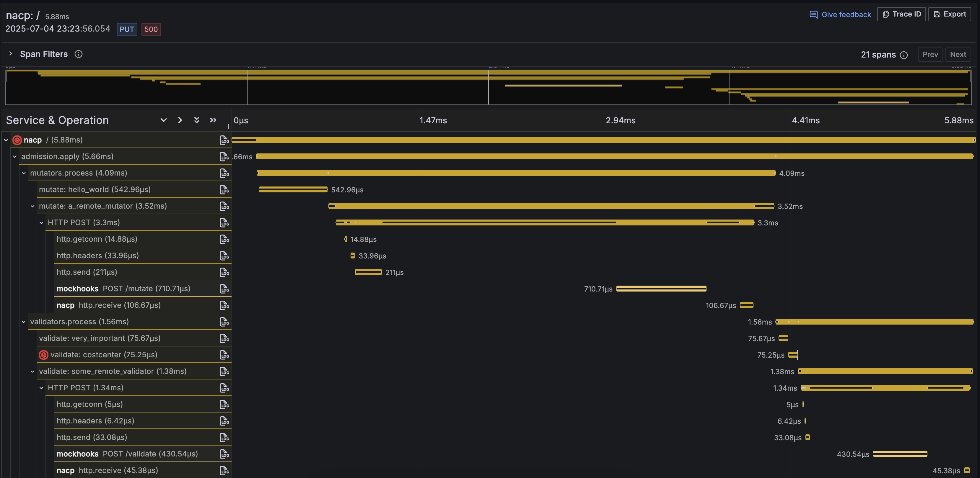Collapse validate: some_remote_validator span
This screenshot has width=980, height=478.
pos(33,371)
